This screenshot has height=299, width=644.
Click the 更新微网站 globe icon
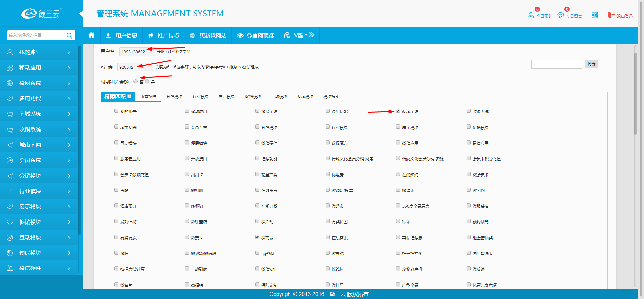[192, 36]
